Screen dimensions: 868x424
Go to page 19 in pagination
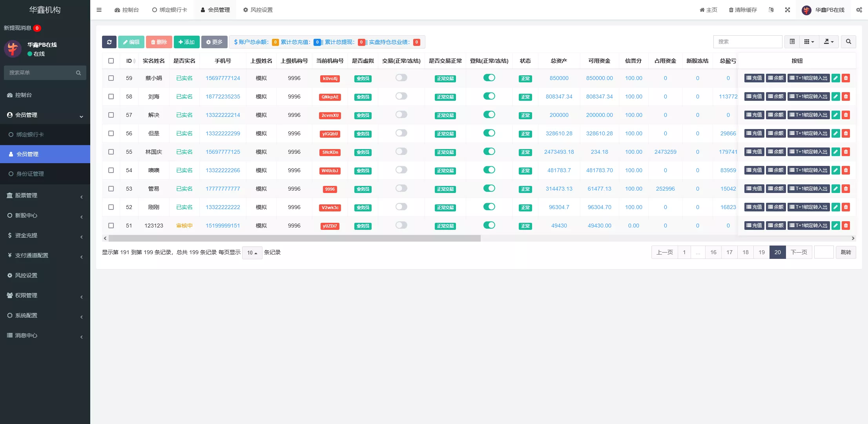click(x=761, y=252)
